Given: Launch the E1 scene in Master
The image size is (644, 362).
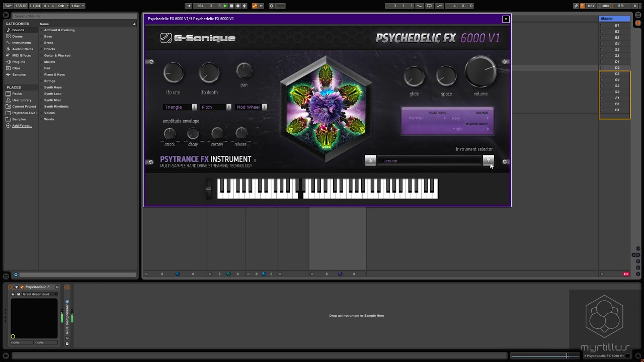Looking at the screenshot, I should [602, 26].
